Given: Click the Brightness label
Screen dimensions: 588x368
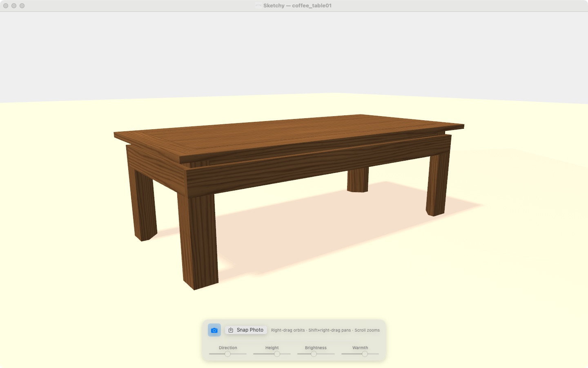Looking at the screenshot, I should (316, 348).
